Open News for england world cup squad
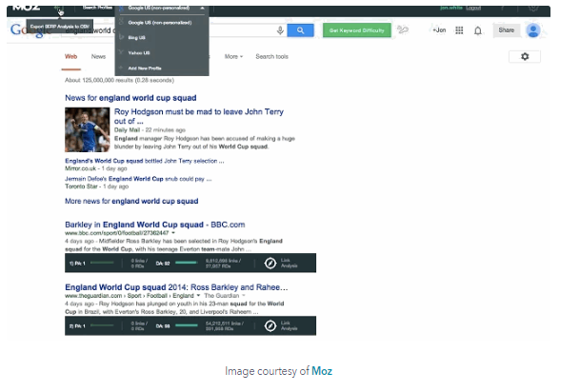 coord(130,98)
